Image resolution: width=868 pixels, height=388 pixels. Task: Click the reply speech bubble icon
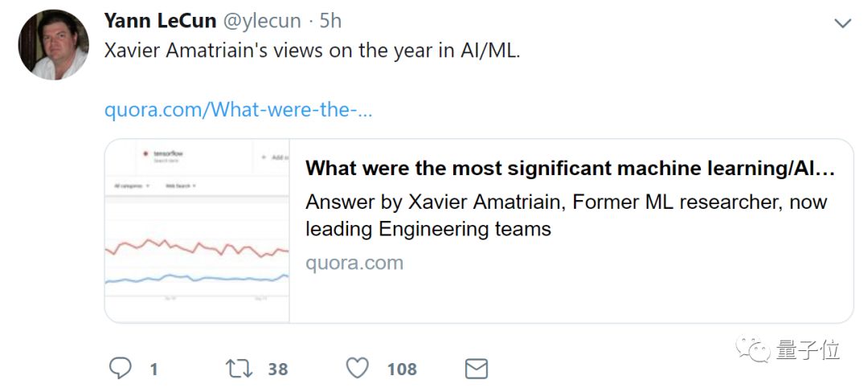[x=120, y=369]
